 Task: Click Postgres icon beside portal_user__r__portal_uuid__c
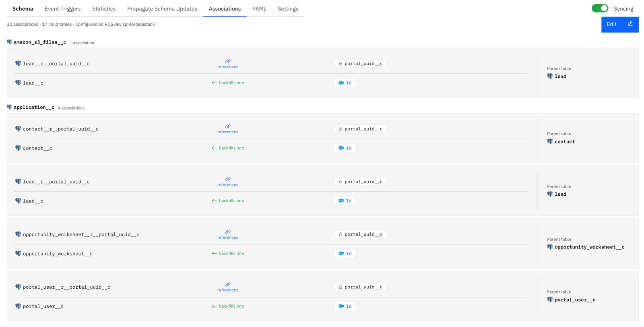(x=18, y=287)
